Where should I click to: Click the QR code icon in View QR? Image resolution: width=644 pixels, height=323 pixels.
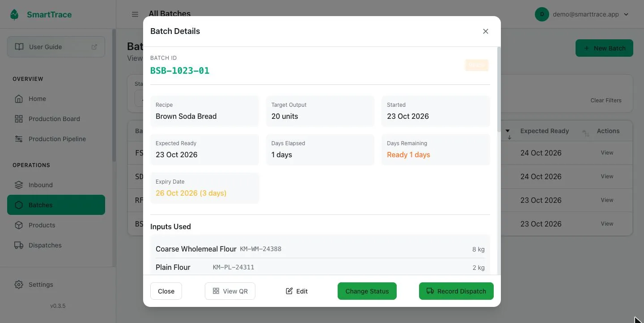click(x=216, y=291)
